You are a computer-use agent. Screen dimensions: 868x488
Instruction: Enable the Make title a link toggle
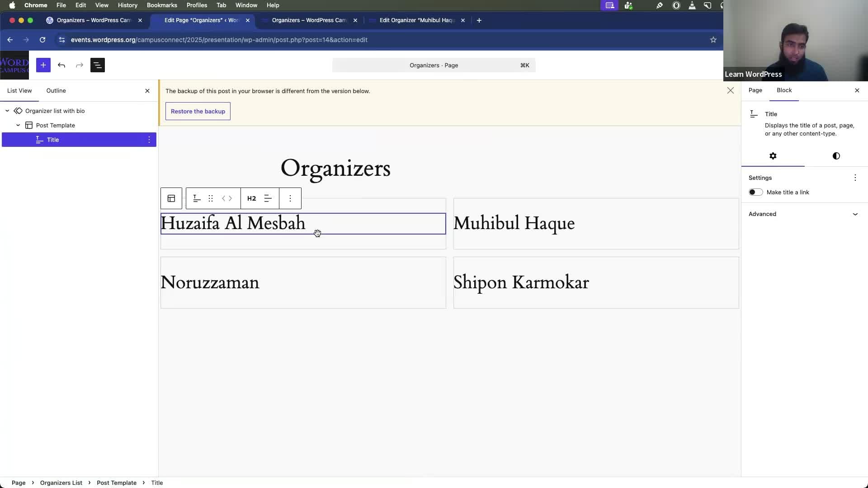click(755, 192)
